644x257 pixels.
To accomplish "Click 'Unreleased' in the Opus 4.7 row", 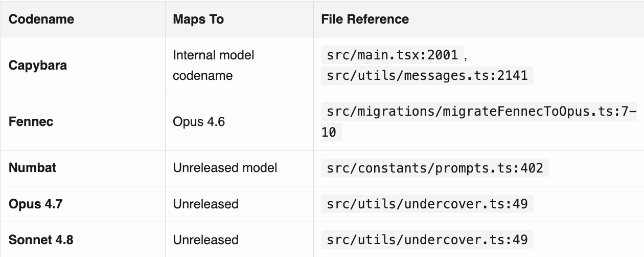I will tap(205, 204).
